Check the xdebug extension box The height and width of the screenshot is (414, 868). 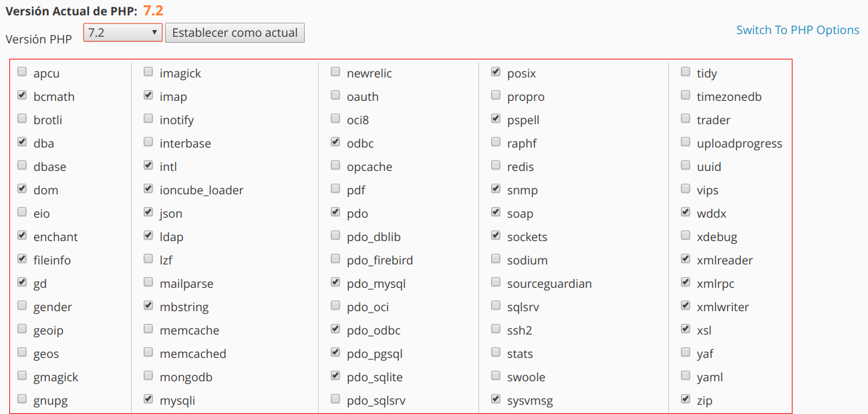(686, 236)
